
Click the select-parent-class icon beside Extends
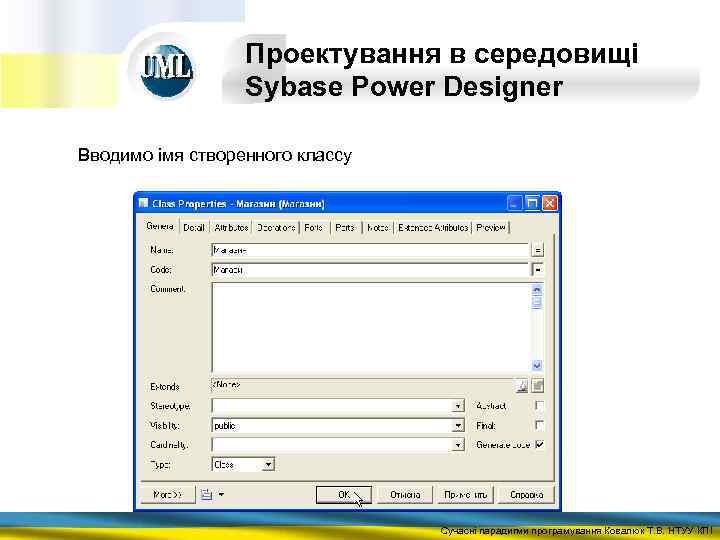522,386
